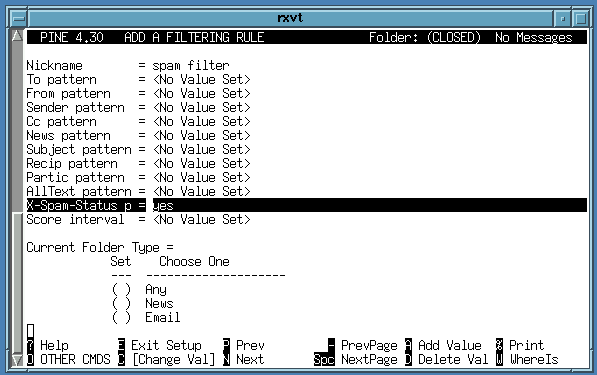This screenshot has width=597, height=375.
Task: Click the Score interval value
Action: pyautogui.click(x=202, y=220)
